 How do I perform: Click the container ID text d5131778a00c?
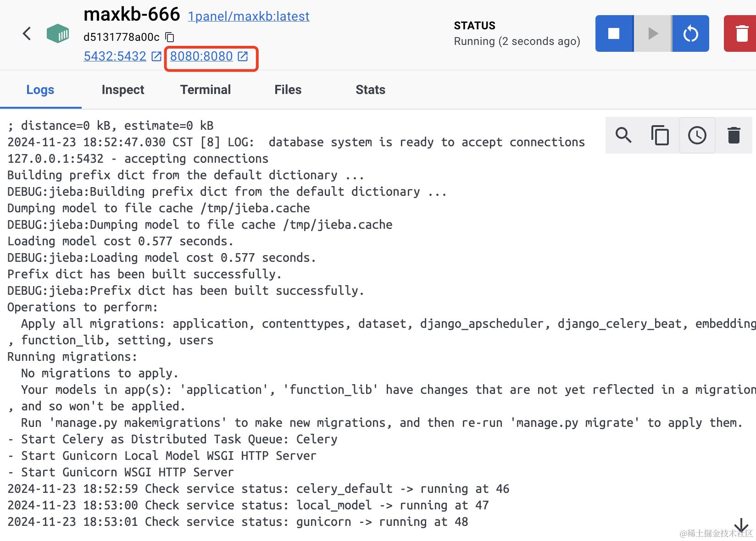[x=122, y=37]
